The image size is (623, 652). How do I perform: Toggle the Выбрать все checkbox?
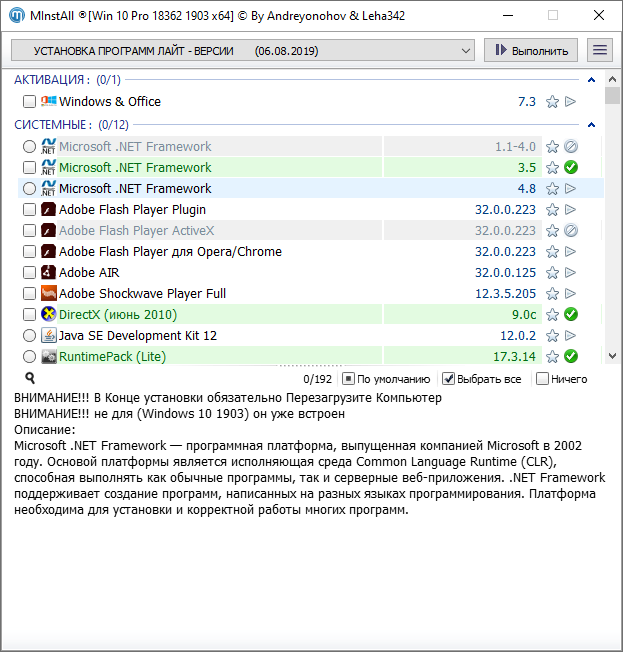coord(448,379)
